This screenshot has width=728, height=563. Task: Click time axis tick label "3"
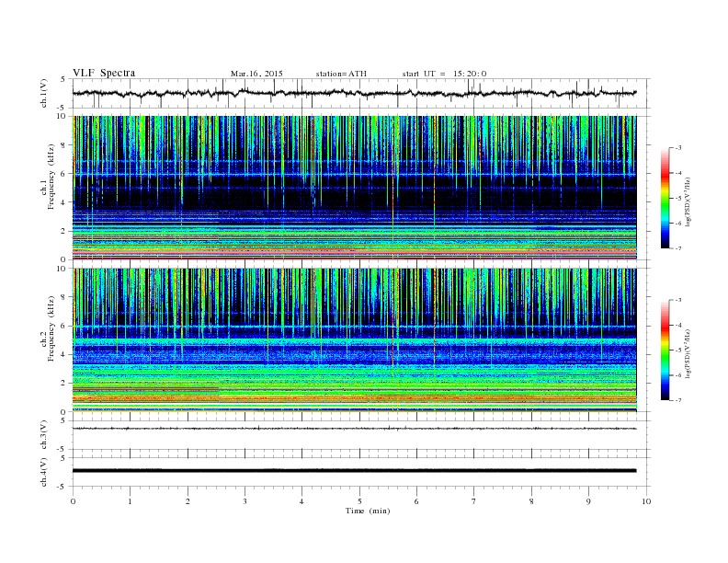245,501
